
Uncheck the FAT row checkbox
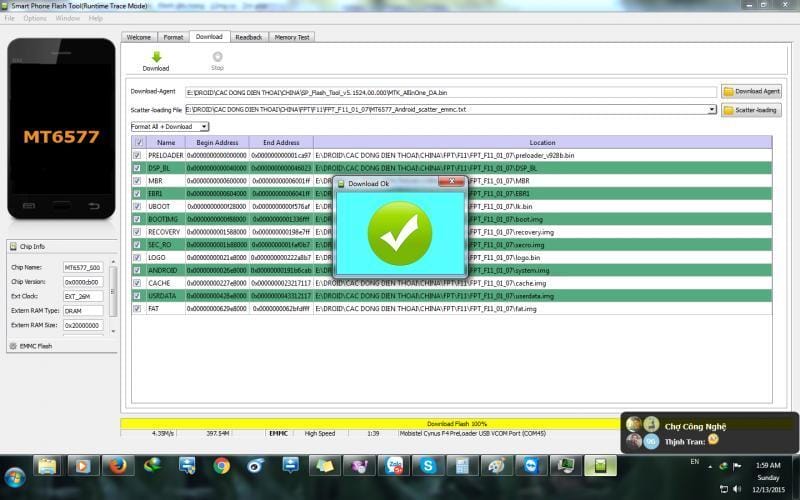pos(137,308)
